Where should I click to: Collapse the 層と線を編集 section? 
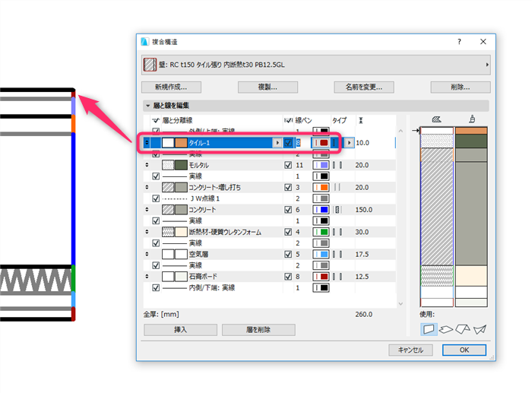[x=147, y=106]
